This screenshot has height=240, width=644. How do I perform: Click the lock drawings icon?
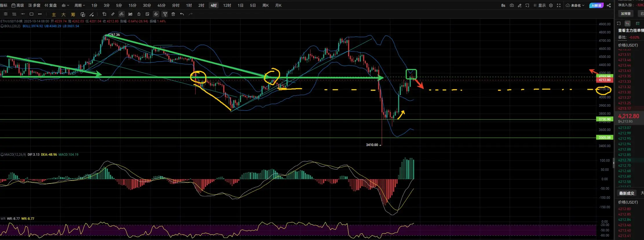pyautogui.click(x=139, y=14)
